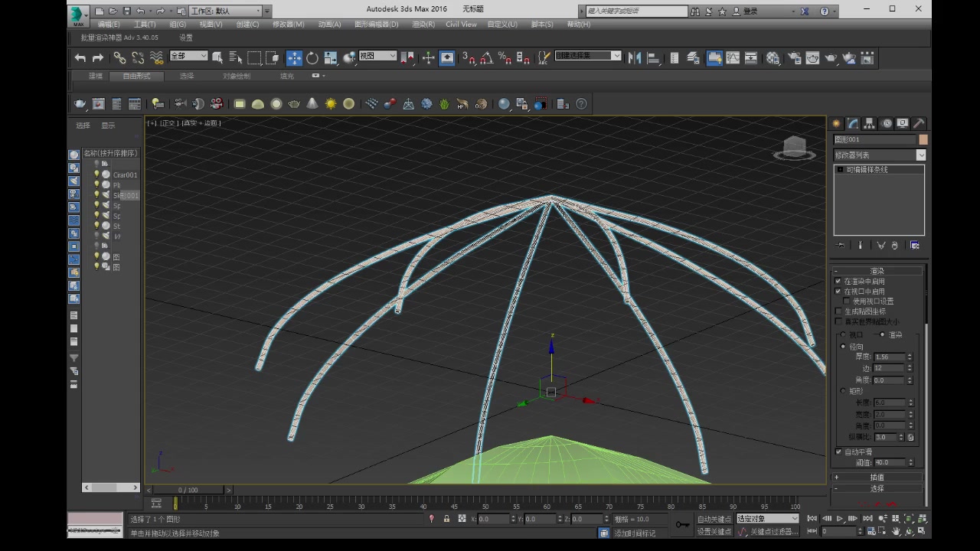Image resolution: width=980 pixels, height=551 pixels.
Task: Select the Link tool chain icon
Action: point(120,58)
